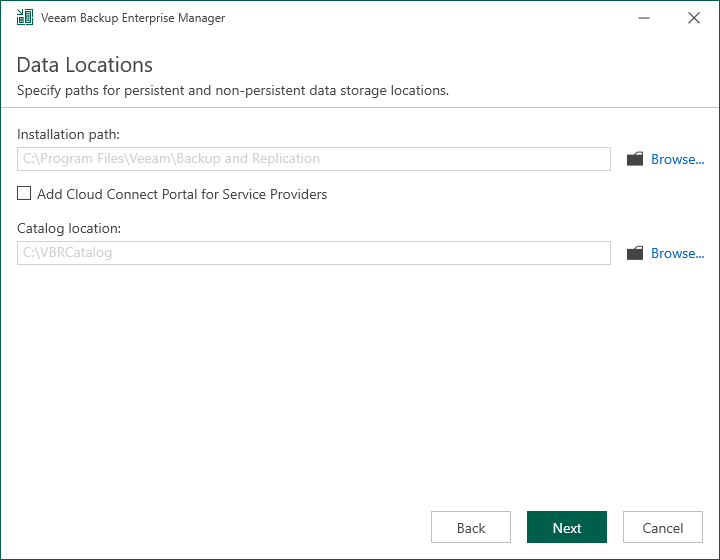The width and height of the screenshot is (720, 560).
Task: Proceed by clicking the green Next button
Action: [567, 527]
